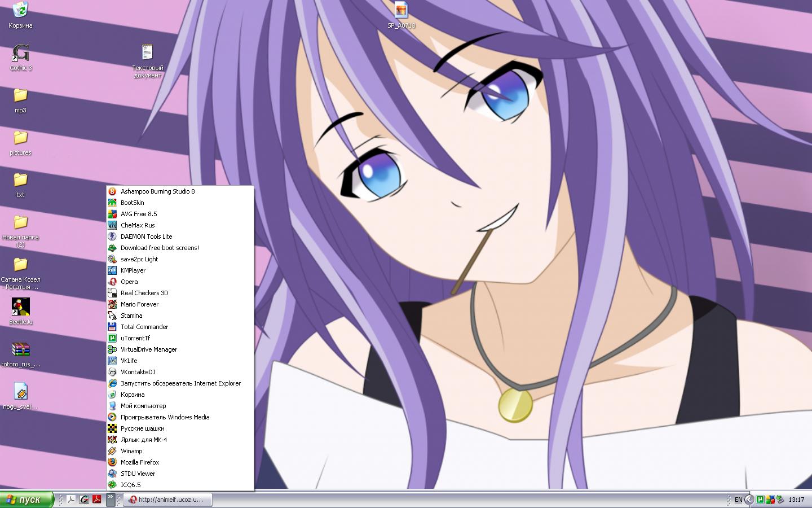This screenshot has height=508, width=812.
Task: Choose Mozilla Firefox from the list
Action: 140,462
